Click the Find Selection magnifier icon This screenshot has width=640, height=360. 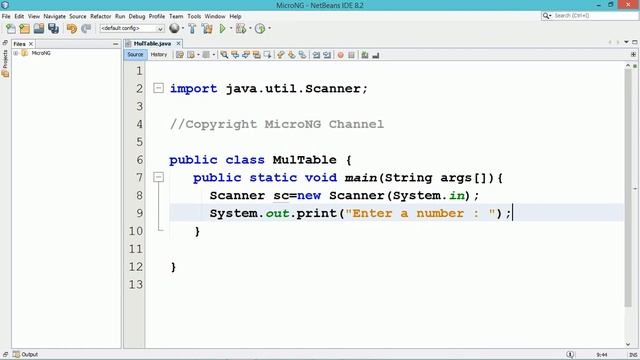224,55
